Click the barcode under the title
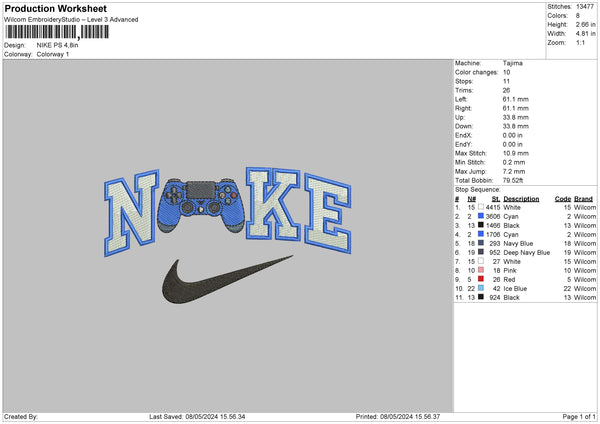 tap(57, 32)
